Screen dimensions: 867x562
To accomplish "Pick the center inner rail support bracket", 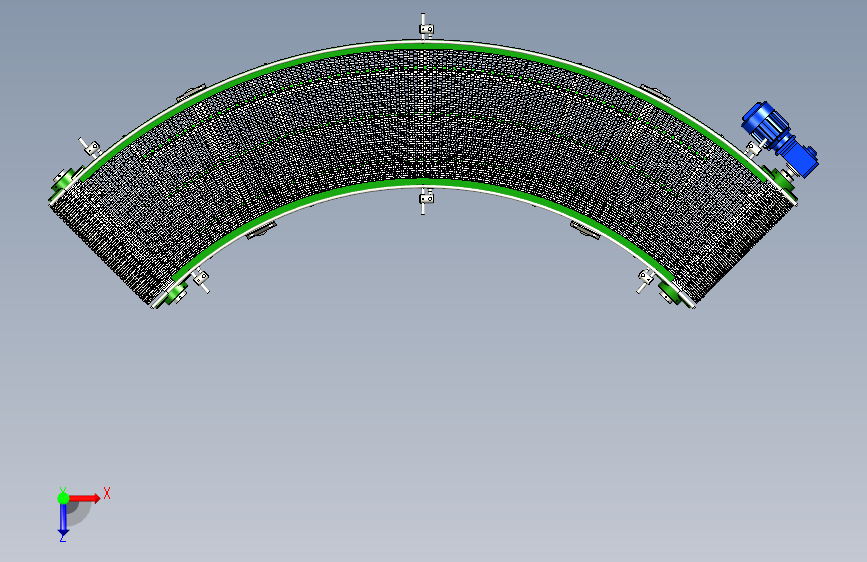I will coord(425,200).
